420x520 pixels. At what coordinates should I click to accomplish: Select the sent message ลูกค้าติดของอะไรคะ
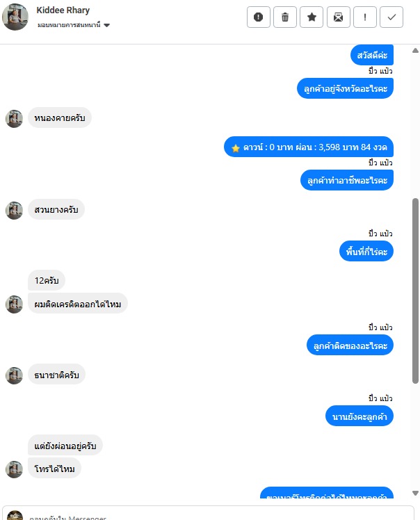point(350,346)
